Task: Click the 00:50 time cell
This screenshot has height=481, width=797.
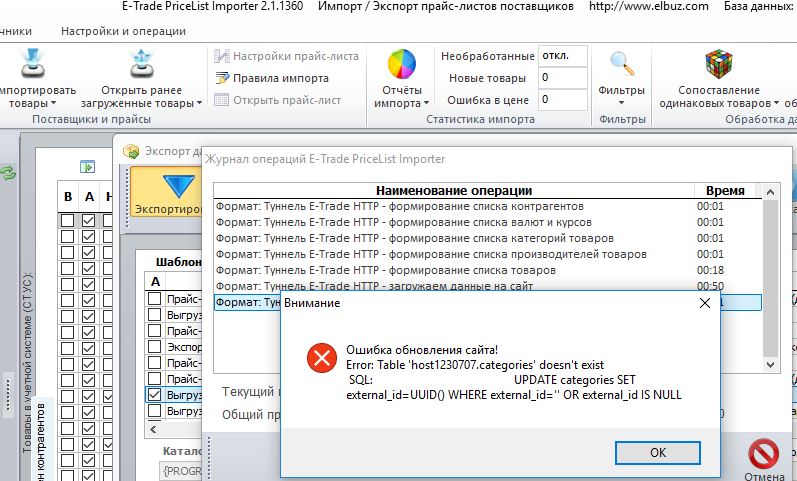Action: (710, 286)
